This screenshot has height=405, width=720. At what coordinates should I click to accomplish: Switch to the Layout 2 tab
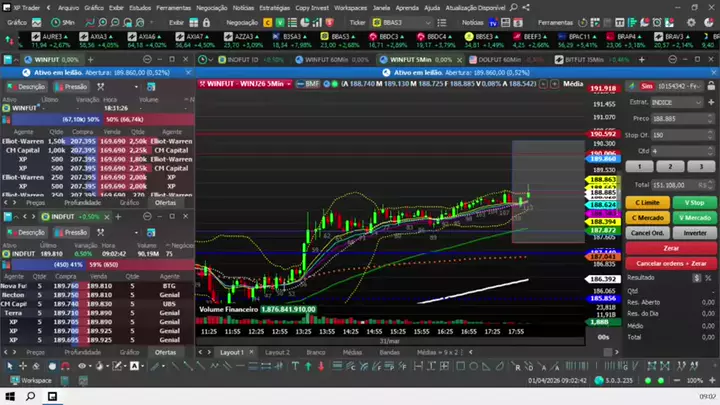(277, 352)
